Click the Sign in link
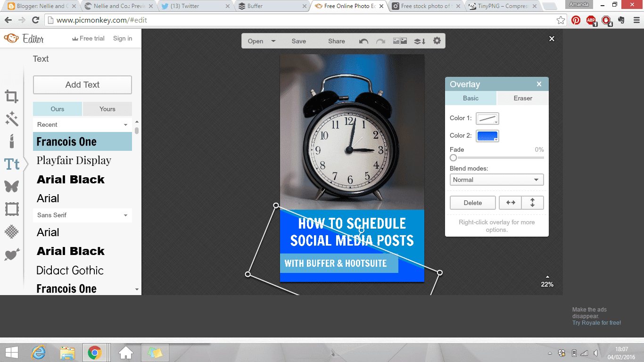644x362 pixels. (123, 38)
